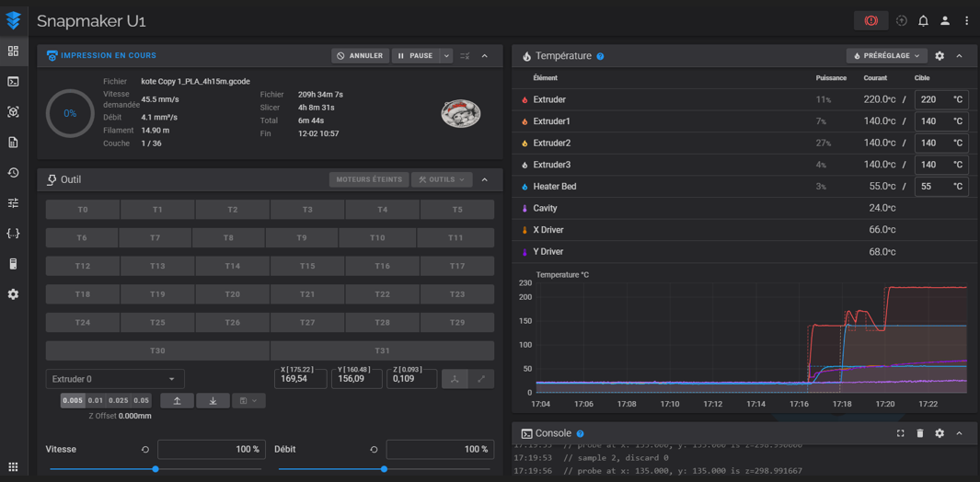
Task: Click the Vitesse slider handle
Action: click(156, 469)
